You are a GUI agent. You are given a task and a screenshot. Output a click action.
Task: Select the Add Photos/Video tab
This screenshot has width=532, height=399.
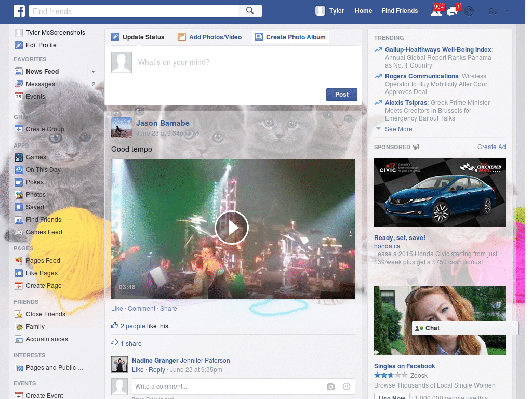tap(210, 37)
